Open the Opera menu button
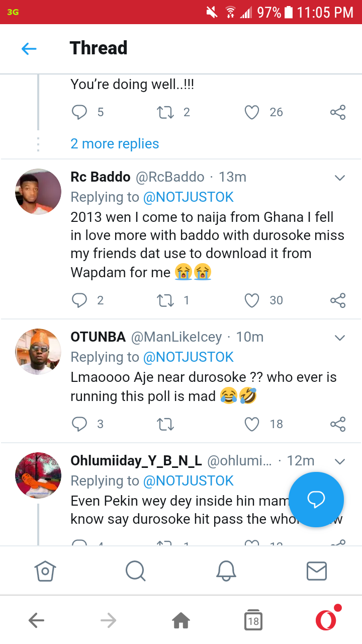Screen dimensions: 362x644 click(x=326, y=620)
